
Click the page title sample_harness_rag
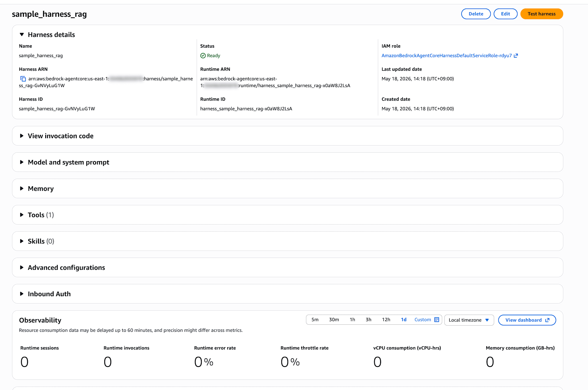tap(49, 14)
